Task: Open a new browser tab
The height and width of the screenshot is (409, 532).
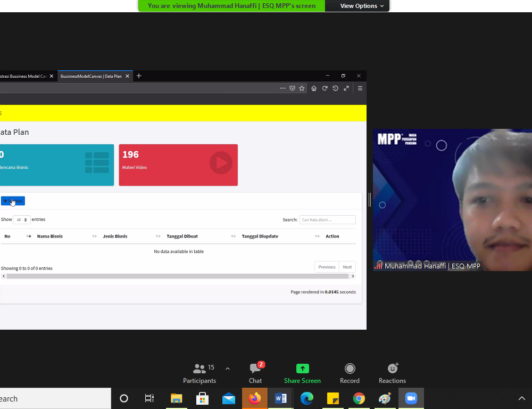Action: (139, 76)
